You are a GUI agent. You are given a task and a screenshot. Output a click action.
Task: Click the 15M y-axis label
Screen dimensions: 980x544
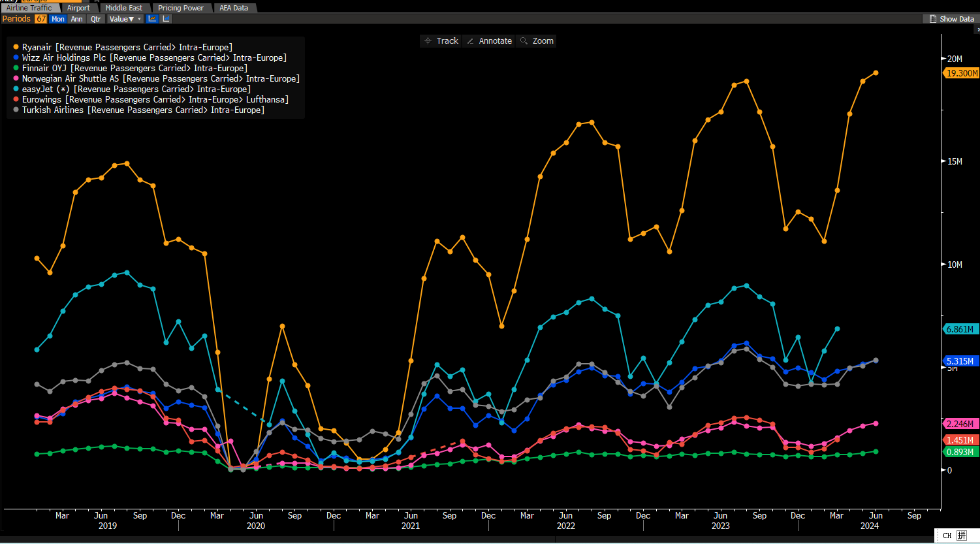955,161
